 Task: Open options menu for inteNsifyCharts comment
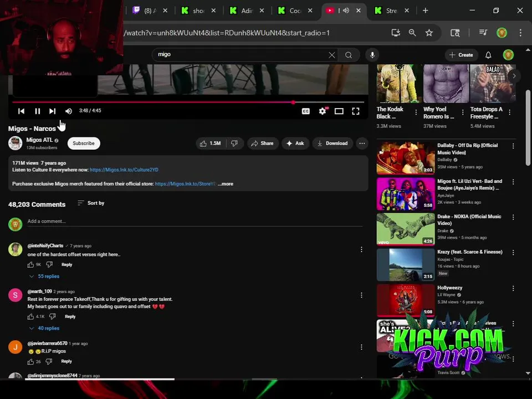pos(361,250)
